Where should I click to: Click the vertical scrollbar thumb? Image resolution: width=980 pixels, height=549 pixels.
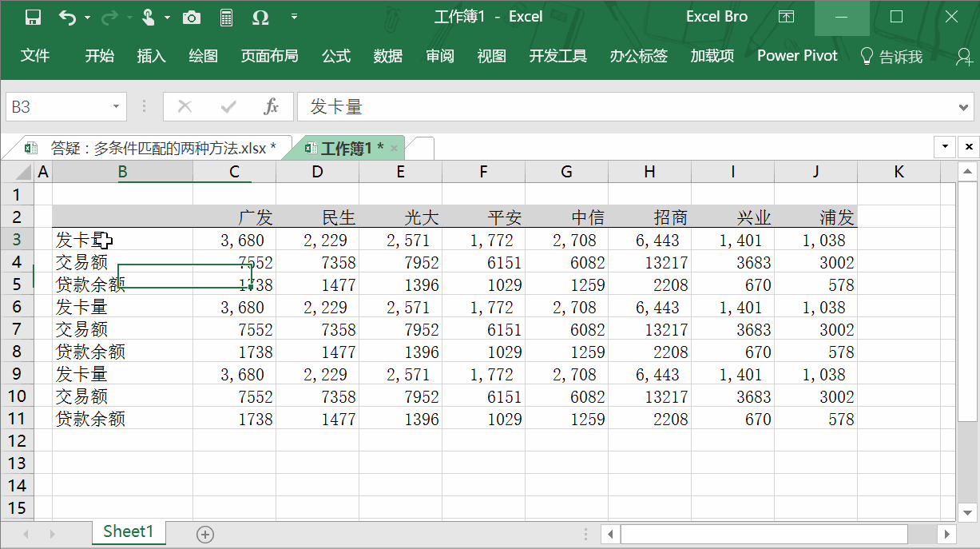pos(967,300)
